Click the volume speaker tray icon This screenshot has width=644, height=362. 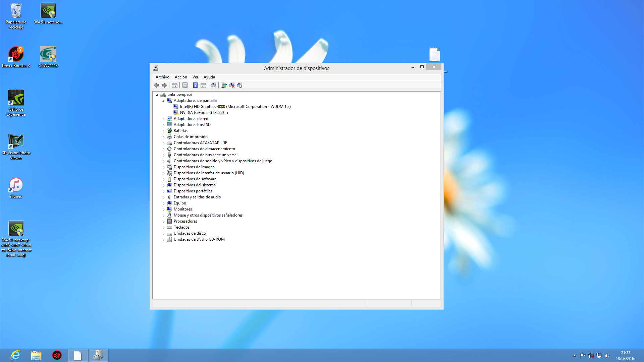point(607,356)
